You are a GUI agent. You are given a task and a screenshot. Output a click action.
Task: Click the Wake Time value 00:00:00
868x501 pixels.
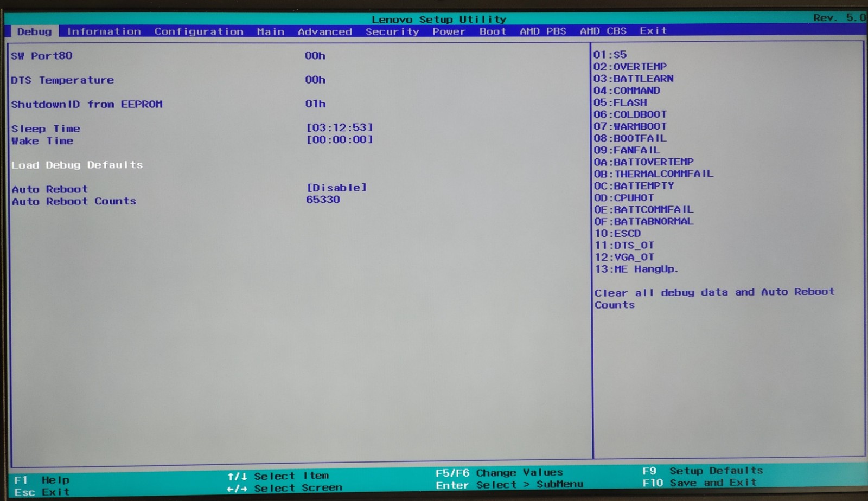(x=340, y=139)
